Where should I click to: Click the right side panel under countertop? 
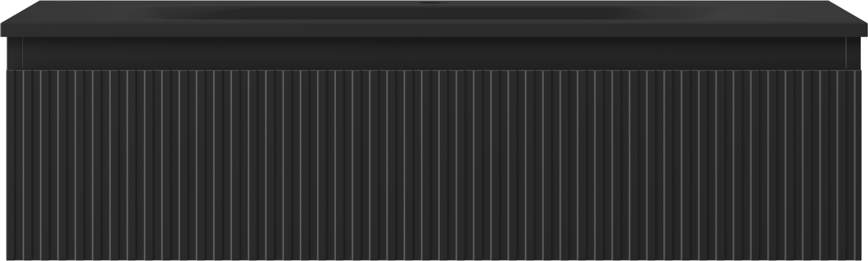(x=853, y=53)
